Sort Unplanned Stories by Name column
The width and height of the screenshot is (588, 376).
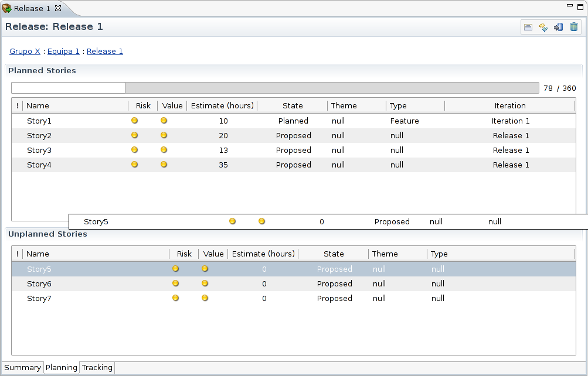96,254
